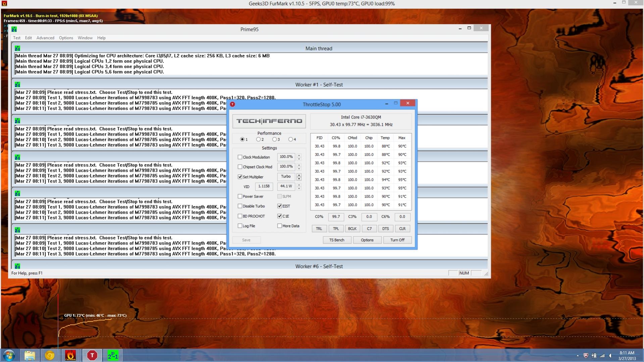Enable Chipset Clock Mod checkbox
Screen dimensions: 644x362
click(x=240, y=167)
